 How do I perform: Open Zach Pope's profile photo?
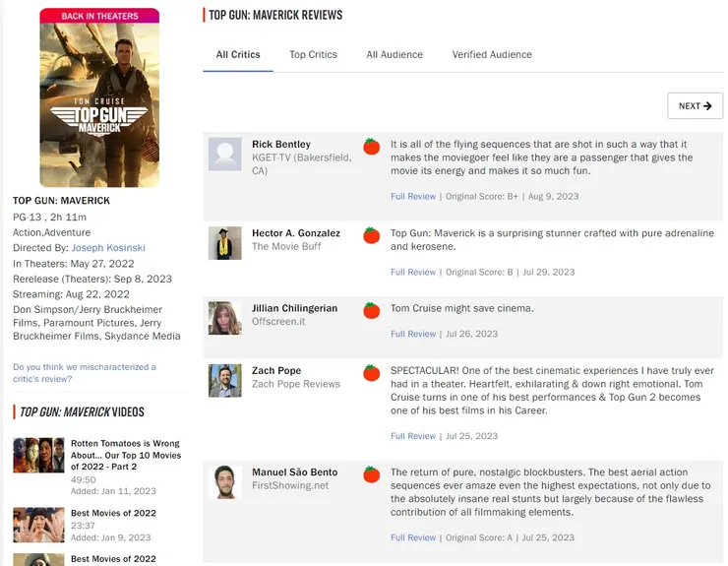click(224, 381)
